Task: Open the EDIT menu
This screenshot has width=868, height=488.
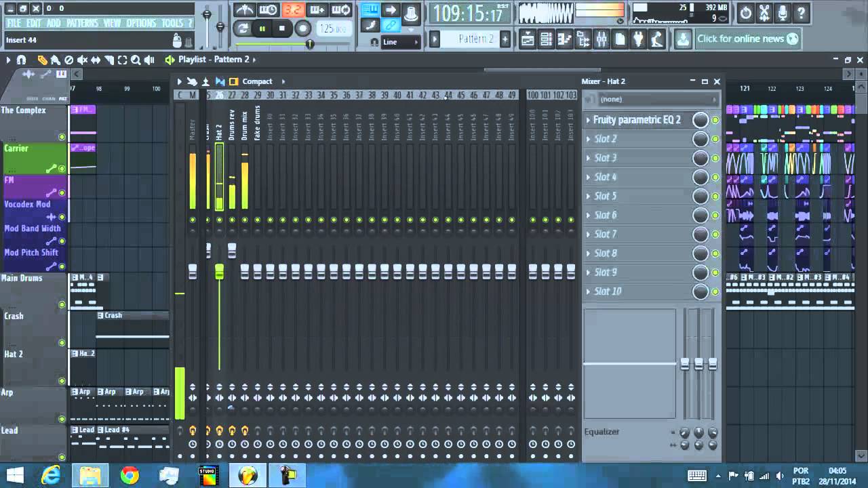Action: coord(34,23)
